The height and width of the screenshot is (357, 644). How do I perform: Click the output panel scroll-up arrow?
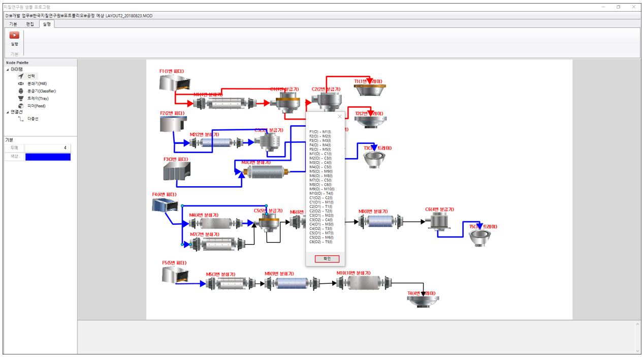(x=637, y=324)
